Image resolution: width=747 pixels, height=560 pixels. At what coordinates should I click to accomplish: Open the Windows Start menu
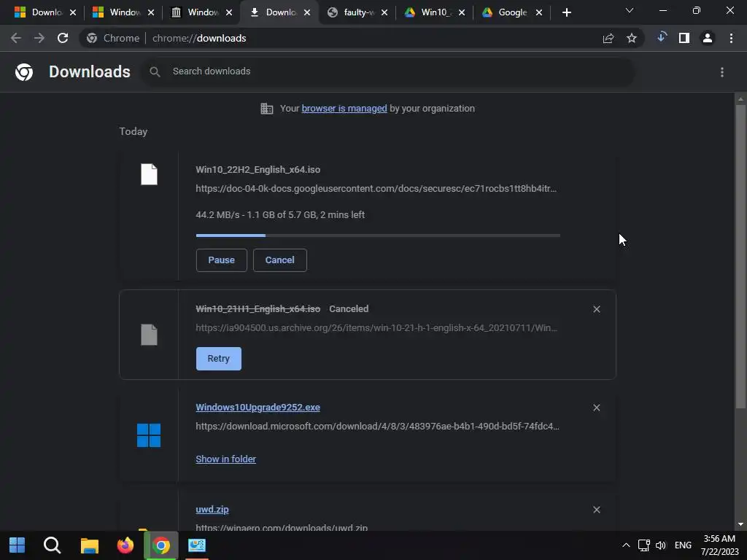tap(18, 545)
